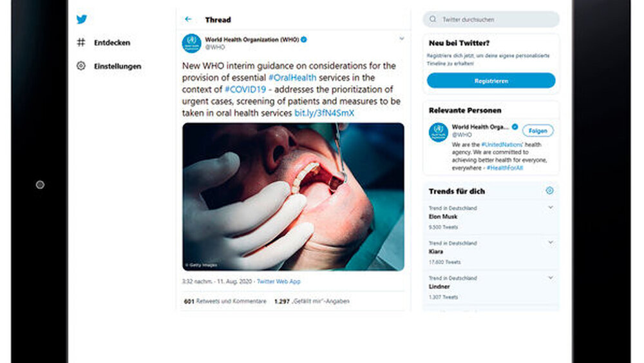Expand options for Kiara trend
Image resolution: width=644 pixels, height=363 pixels.
(551, 242)
